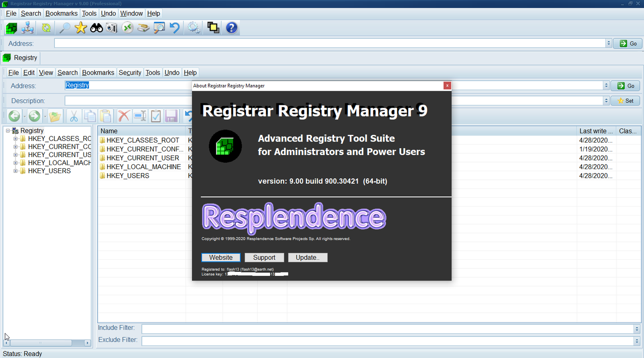Click the folder up-level icon
Viewport: 644px width, 358px height.
tap(55, 116)
